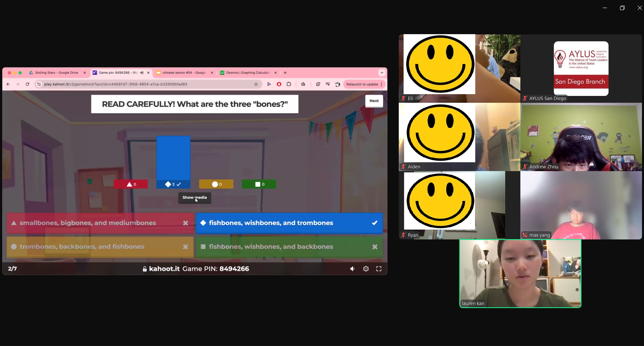This screenshot has width=644, height=346.
Task: Click AYLUS San Diego muted microphone icon
Action: coord(525,98)
